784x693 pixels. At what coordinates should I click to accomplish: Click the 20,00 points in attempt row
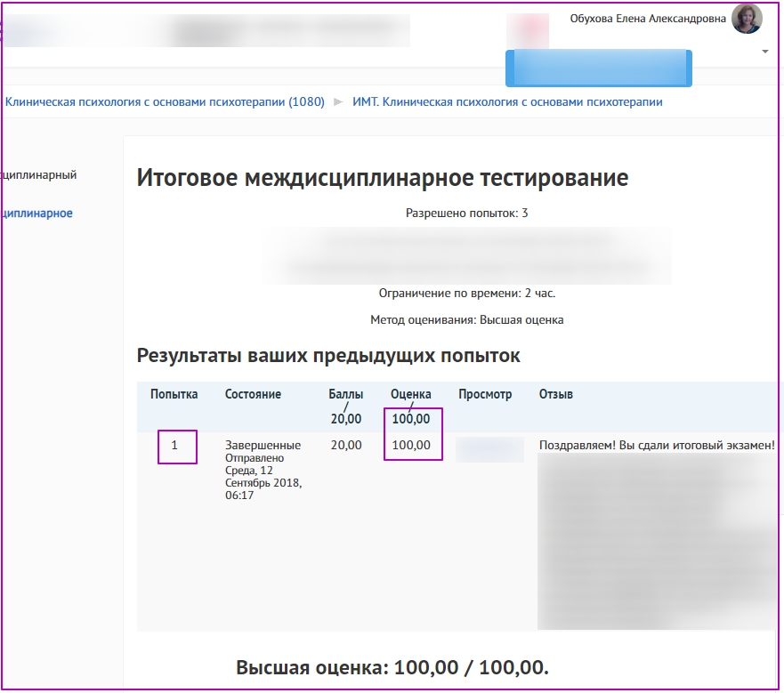[x=345, y=445]
